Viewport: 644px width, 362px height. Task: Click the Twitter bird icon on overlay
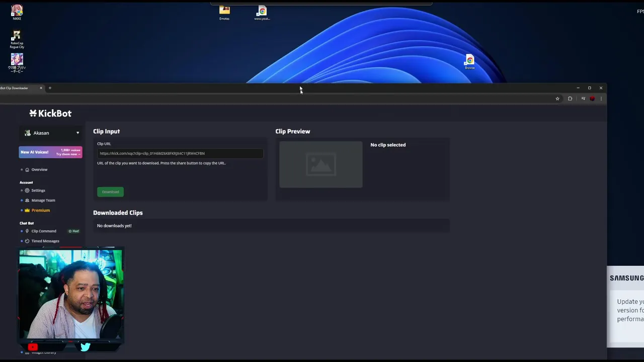(x=85, y=347)
